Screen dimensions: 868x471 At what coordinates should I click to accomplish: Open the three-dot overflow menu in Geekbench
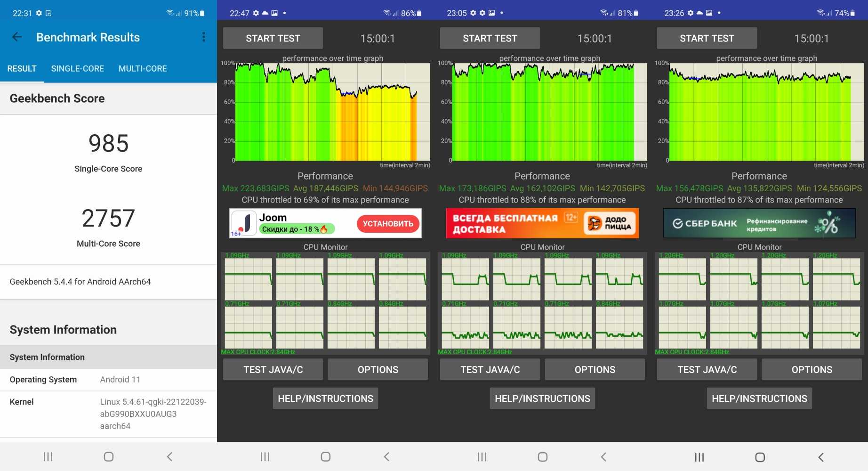203,37
